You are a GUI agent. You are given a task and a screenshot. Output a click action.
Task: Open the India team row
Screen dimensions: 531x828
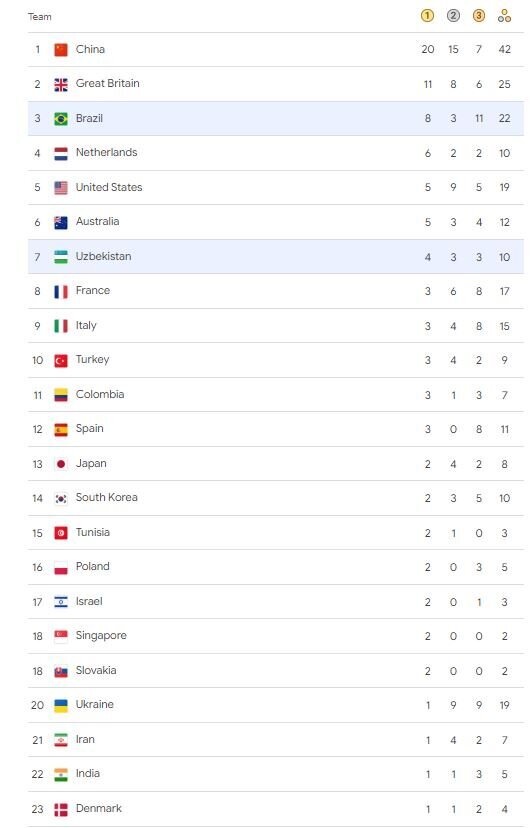coord(276,774)
